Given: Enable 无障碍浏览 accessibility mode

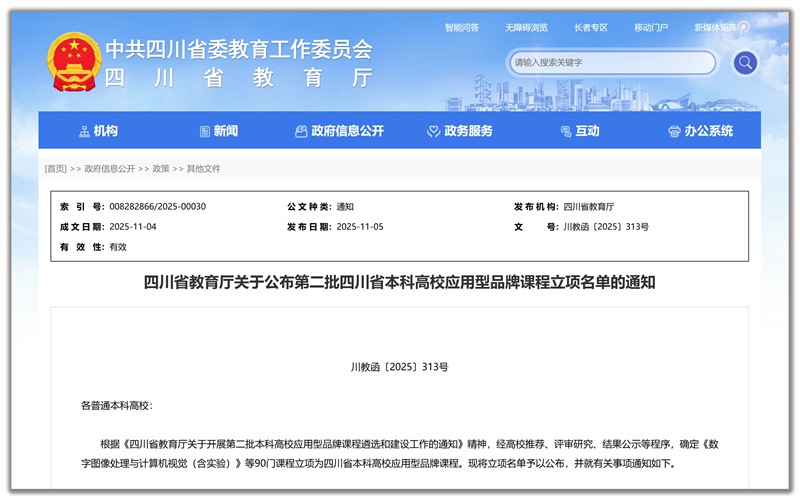Looking at the screenshot, I should (525, 27).
